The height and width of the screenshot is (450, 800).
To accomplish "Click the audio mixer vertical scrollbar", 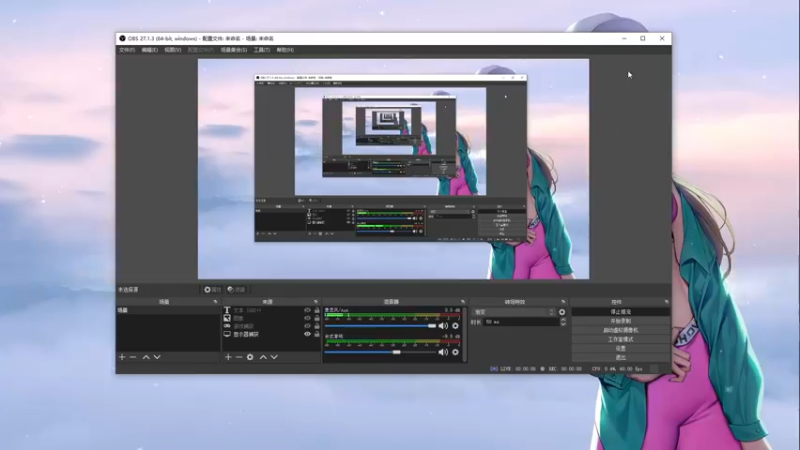I will click(x=464, y=334).
